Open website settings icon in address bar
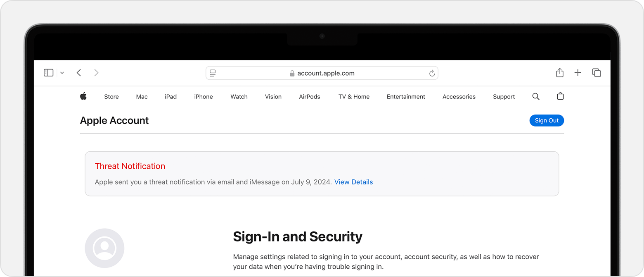The height and width of the screenshot is (277, 644). (213, 73)
